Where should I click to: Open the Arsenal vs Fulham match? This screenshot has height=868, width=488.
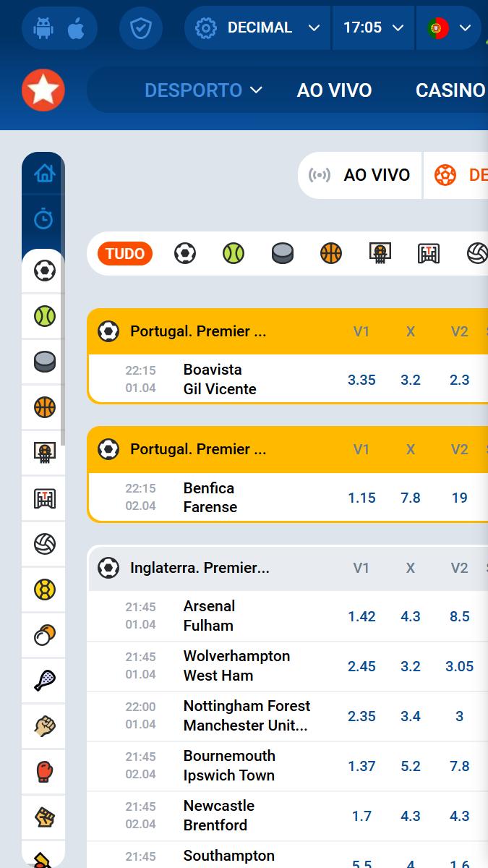[x=209, y=616]
